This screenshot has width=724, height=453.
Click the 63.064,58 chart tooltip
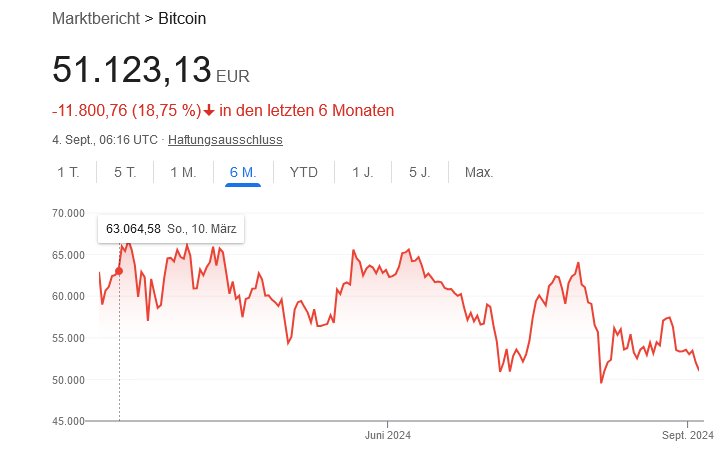click(x=171, y=229)
